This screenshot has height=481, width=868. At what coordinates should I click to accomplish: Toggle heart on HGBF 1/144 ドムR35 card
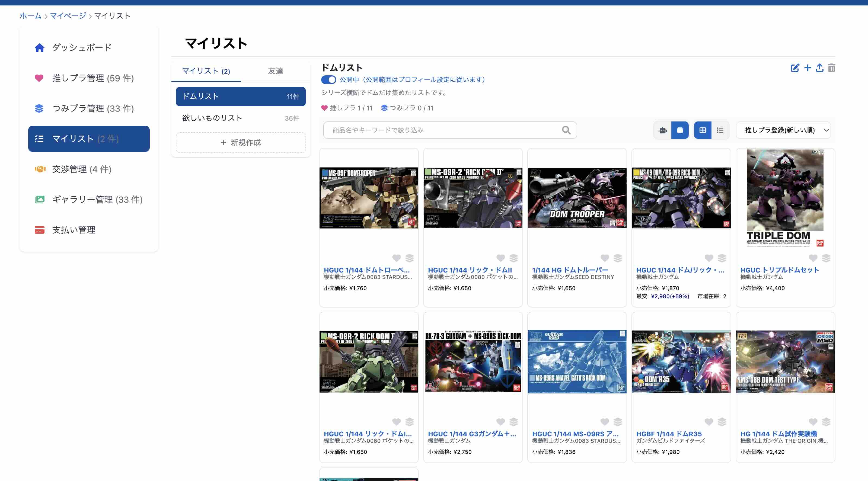[709, 422]
